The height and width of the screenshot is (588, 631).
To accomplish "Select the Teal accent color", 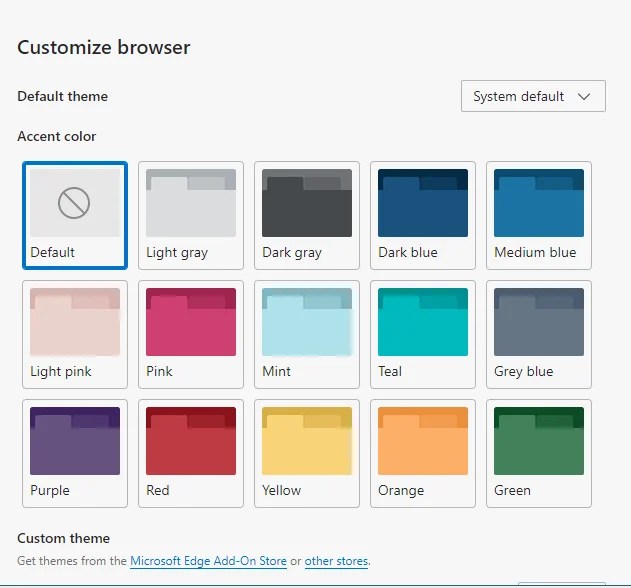I will 423,334.
